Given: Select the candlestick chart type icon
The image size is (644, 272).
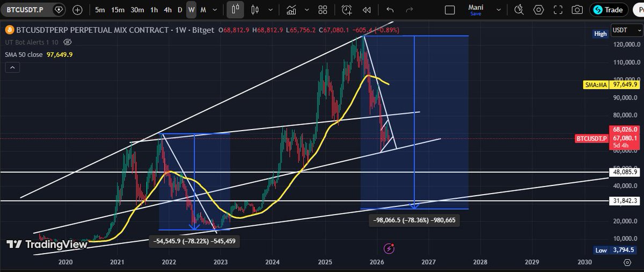Looking at the screenshot, I should pyautogui.click(x=255, y=10).
